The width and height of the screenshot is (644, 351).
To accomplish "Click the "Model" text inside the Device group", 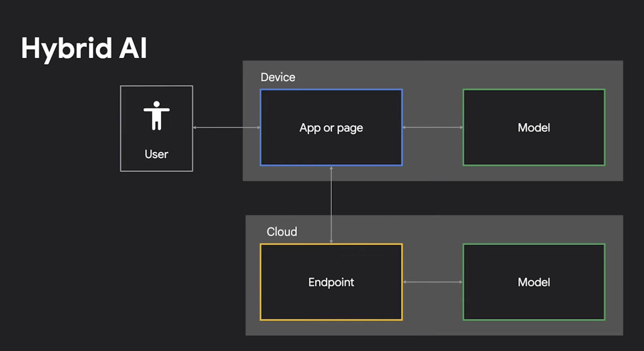I will click(x=534, y=128).
